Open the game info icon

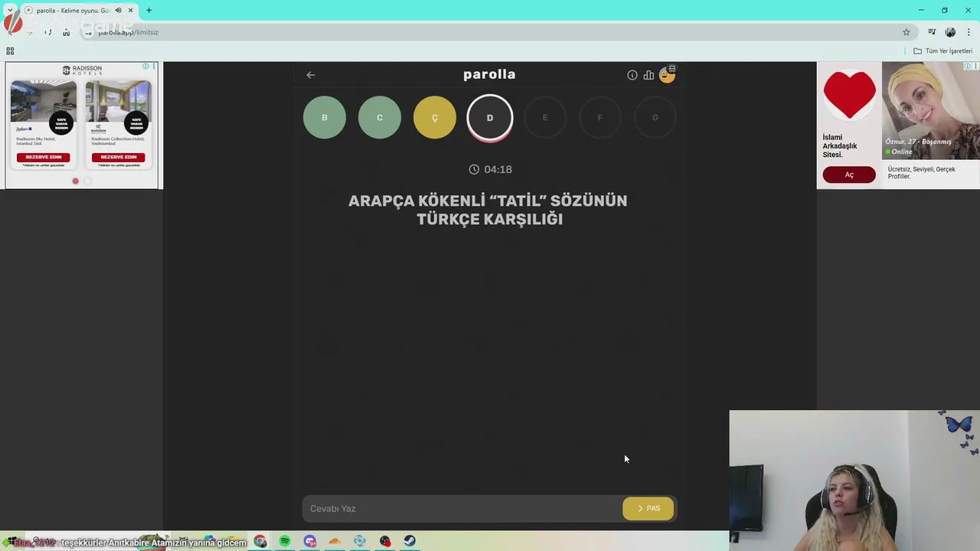(632, 75)
